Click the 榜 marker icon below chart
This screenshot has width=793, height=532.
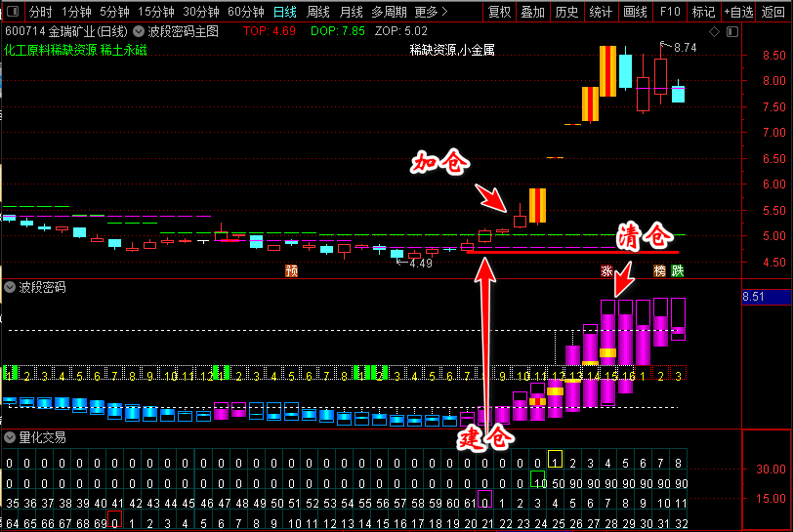pos(660,270)
